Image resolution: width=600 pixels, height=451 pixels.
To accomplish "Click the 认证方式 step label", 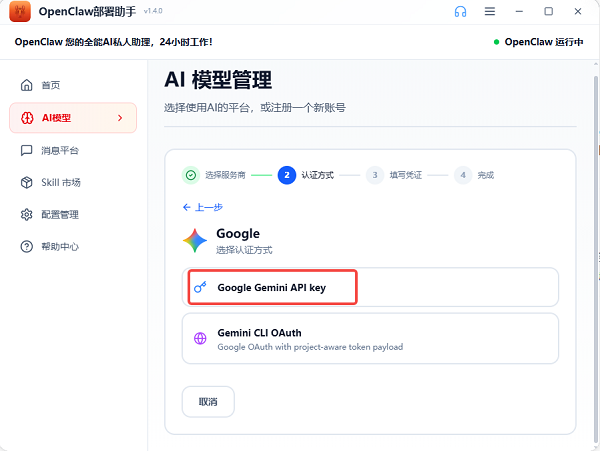I will [x=318, y=175].
